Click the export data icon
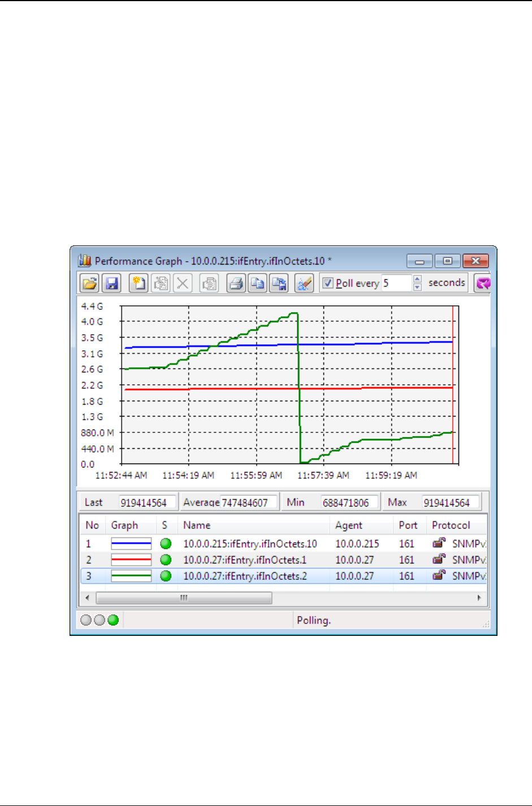532x806 pixels. (x=279, y=283)
